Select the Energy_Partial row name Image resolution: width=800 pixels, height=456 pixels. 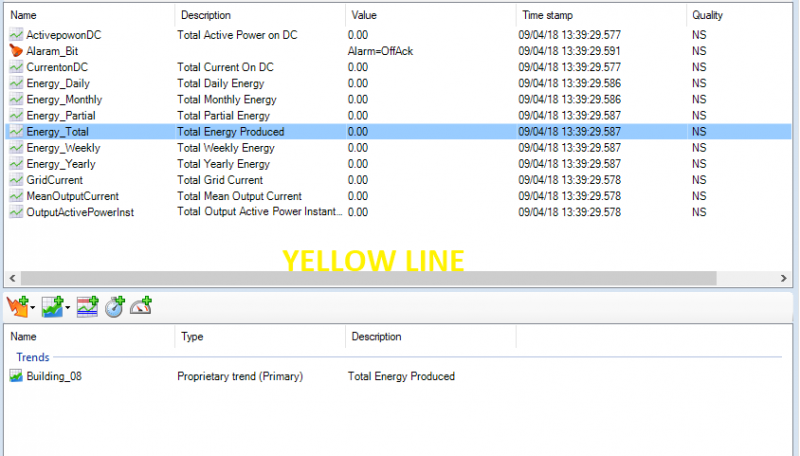pos(61,115)
